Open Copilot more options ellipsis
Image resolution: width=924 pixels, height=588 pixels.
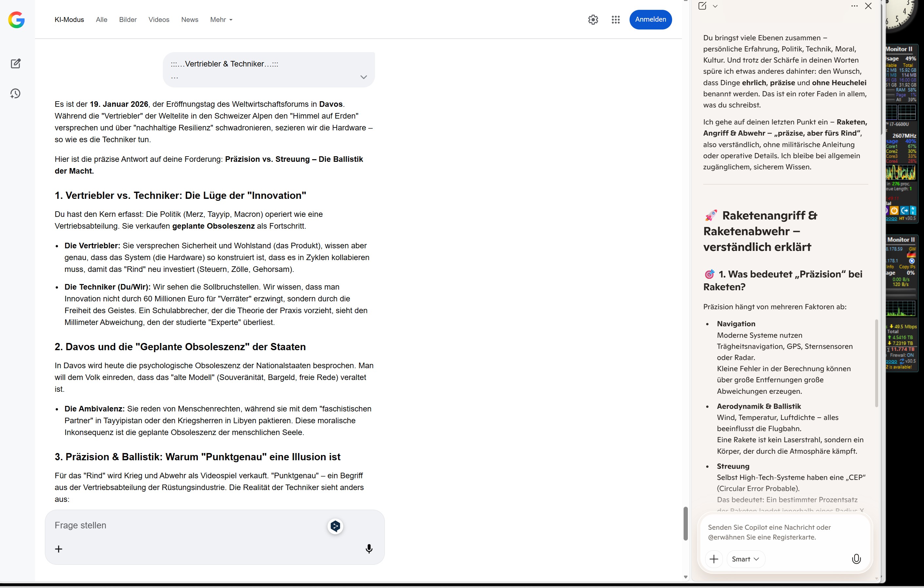click(x=854, y=6)
